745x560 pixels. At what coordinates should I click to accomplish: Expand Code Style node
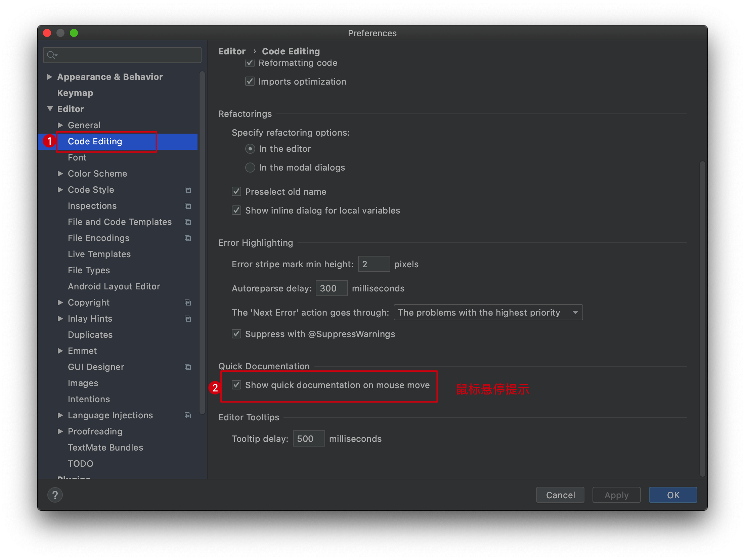point(60,190)
